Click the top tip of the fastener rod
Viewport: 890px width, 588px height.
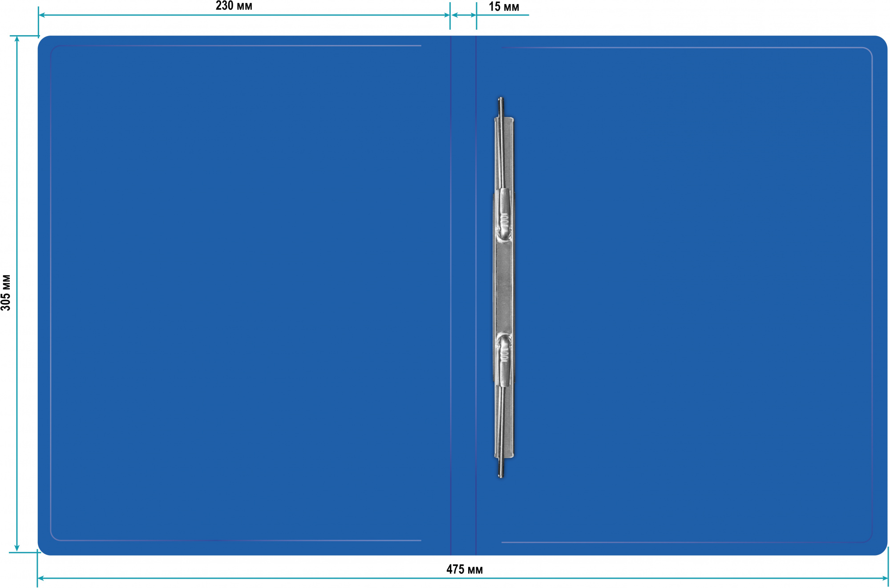point(501,100)
